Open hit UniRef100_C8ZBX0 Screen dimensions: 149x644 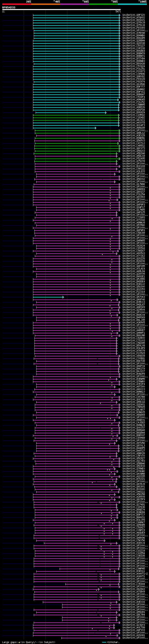[133, 338]
